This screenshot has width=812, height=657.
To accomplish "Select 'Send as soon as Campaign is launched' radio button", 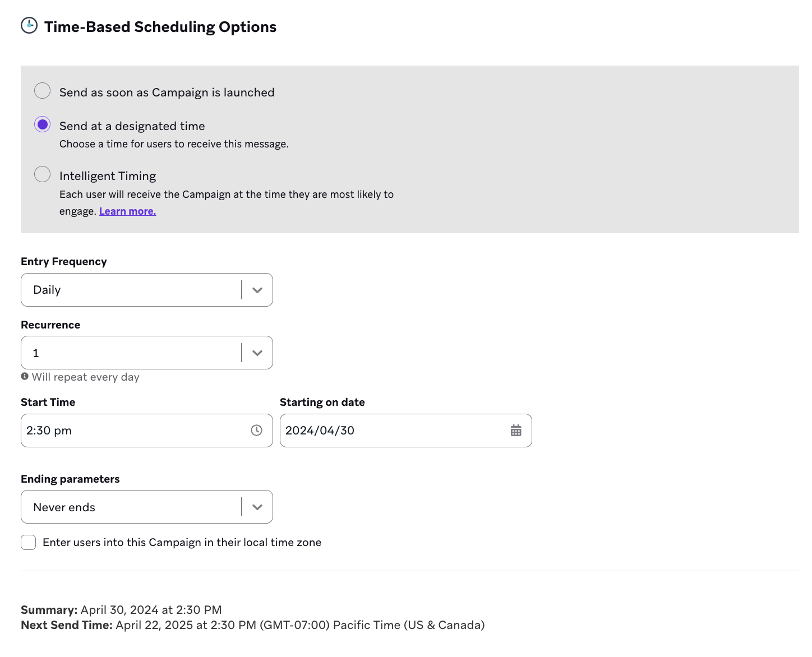I will [43, 91].
